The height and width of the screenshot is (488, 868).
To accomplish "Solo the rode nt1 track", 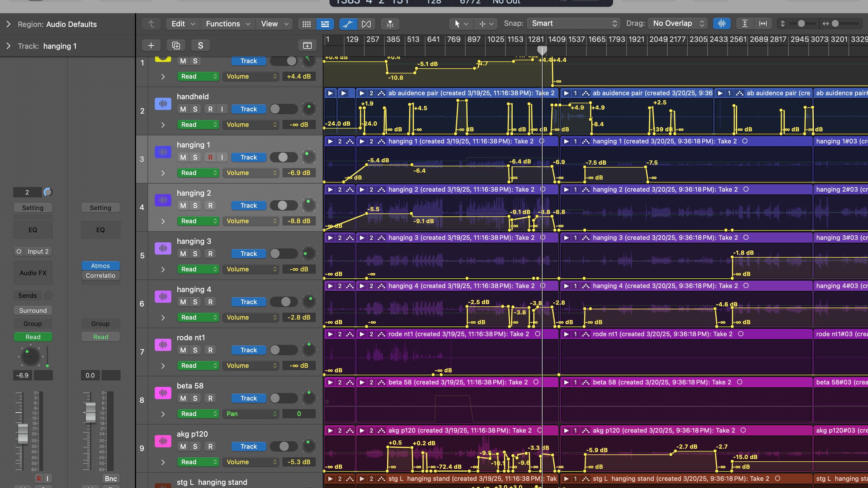I will pyautogui.click(x=195, y=350).
